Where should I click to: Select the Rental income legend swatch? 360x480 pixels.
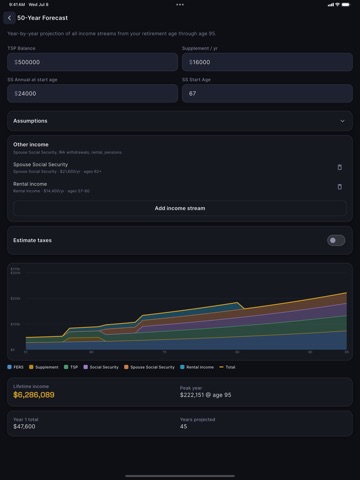pyautogui.click(x=182, y=367)
